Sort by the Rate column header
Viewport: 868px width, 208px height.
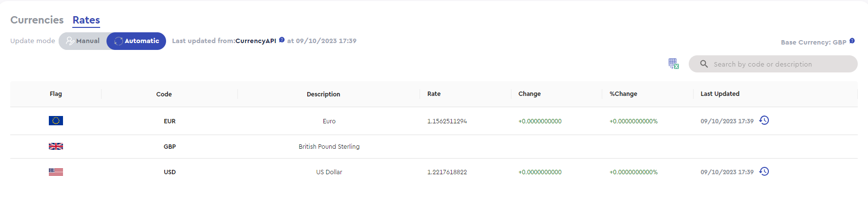tap(434, 94)
